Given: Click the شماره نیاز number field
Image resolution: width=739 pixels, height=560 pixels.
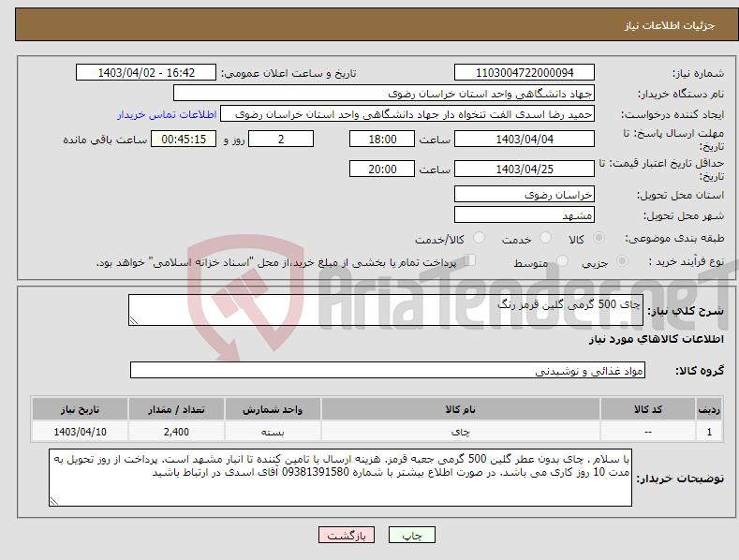Looking at the screenshot, I should (x=525, y=73).
